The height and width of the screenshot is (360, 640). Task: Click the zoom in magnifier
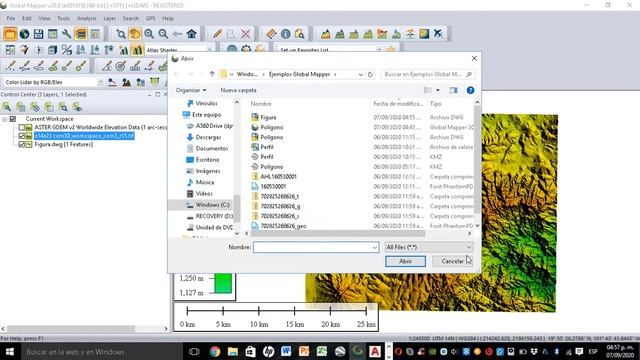[x=149, y=33]
